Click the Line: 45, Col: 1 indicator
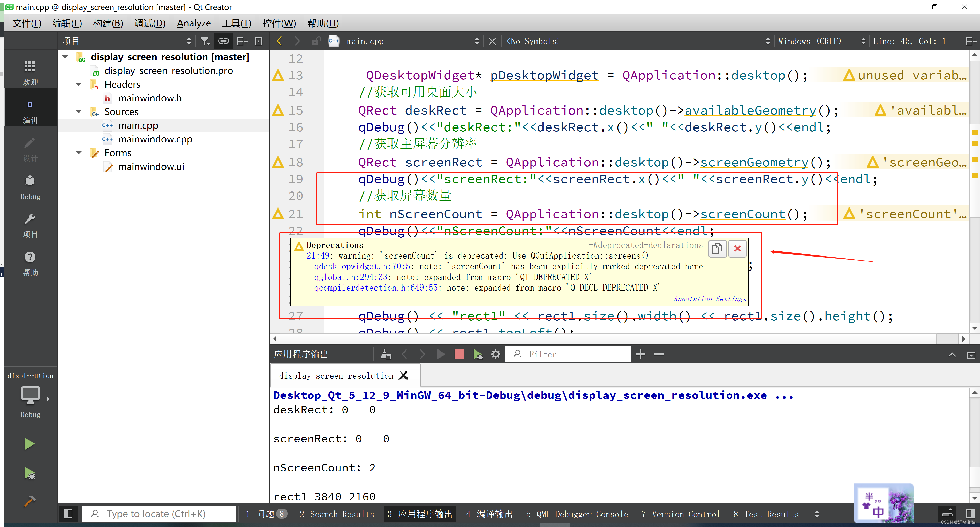Screen dimensions: 980x527 [x=909, y=41]
